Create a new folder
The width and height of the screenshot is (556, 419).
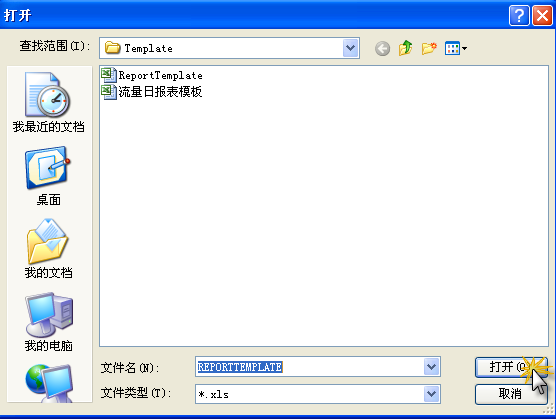[x=429, y=48]
